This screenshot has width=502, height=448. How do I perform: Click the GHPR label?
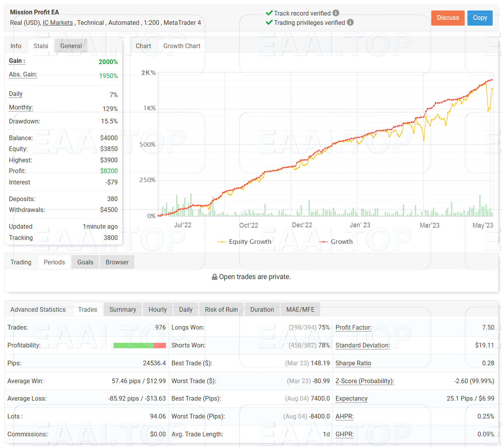click(x=345, y=434)
